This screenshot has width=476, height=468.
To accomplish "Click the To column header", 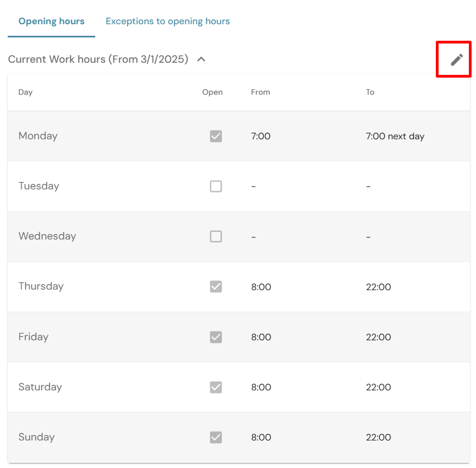I will pos(370,92).
